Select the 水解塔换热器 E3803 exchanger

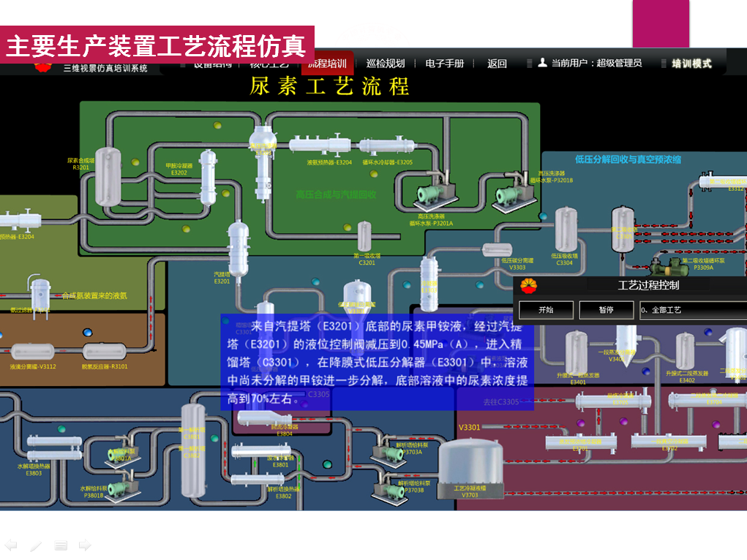click(54, 448)
